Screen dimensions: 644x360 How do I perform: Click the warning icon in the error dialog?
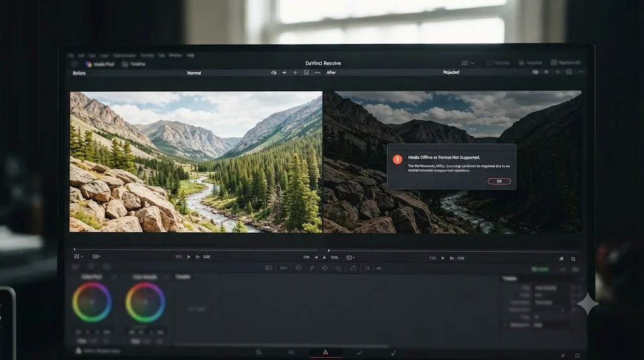pos(397,159)
